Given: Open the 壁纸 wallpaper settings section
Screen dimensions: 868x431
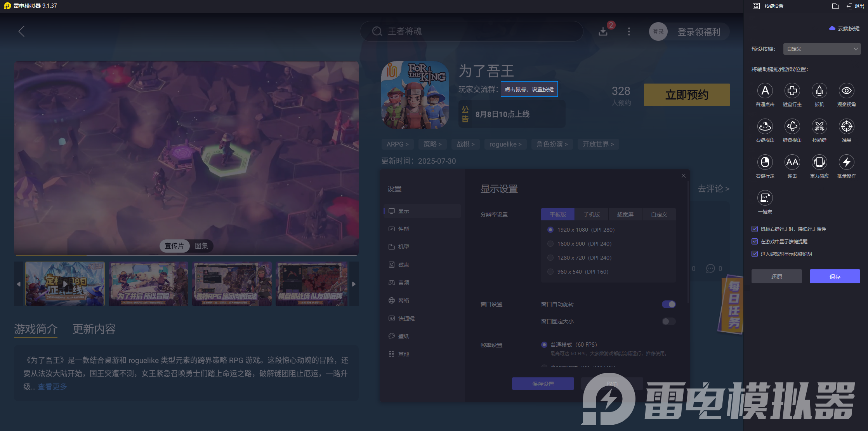Looking at the screenshot, I should coord(403,336).
